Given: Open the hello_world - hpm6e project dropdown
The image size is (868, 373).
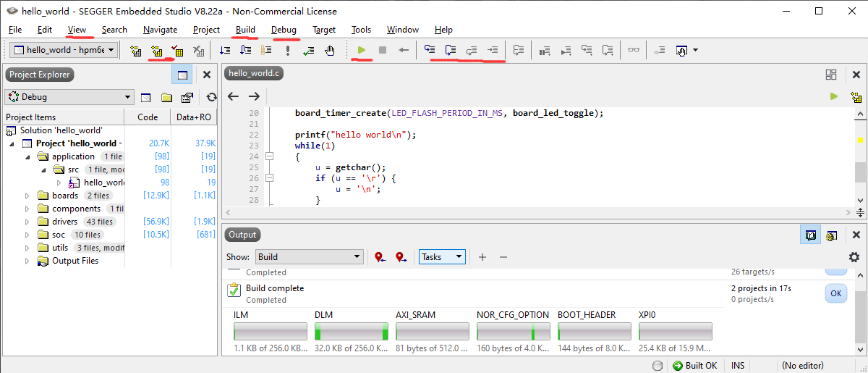Looking at the screenshot, I should tap(64, 50).
